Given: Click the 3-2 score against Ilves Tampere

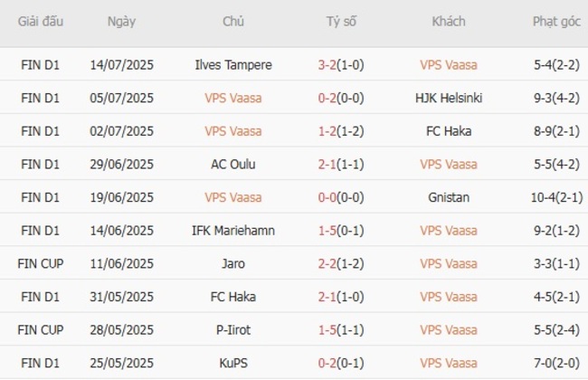Looking at the screenshot, I should 328,65.
